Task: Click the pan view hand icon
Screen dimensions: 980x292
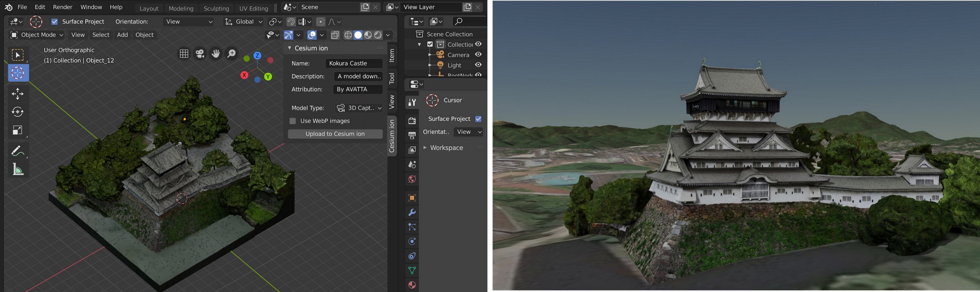Action: point(216,54)
